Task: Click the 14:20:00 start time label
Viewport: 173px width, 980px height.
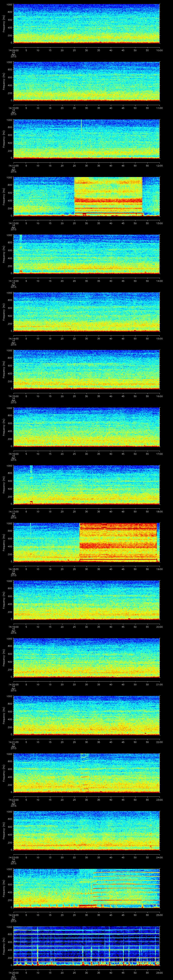Action: [x=13, y=684]
